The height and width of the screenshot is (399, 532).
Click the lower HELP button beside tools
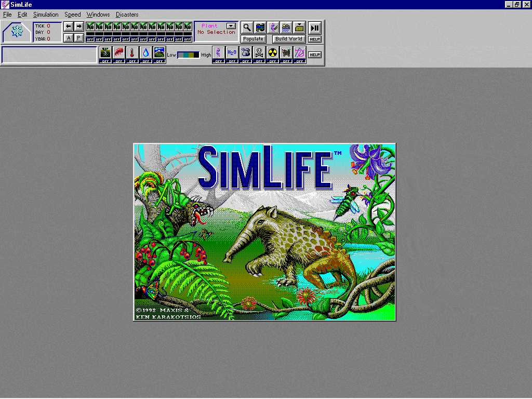pyautogui.click(x=315, y=55)
